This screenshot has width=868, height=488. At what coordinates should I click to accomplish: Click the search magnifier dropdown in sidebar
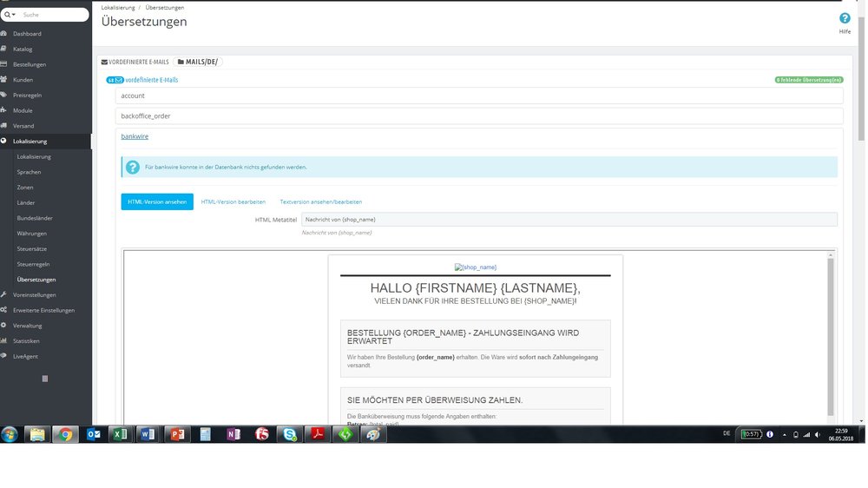pos(10,15)
